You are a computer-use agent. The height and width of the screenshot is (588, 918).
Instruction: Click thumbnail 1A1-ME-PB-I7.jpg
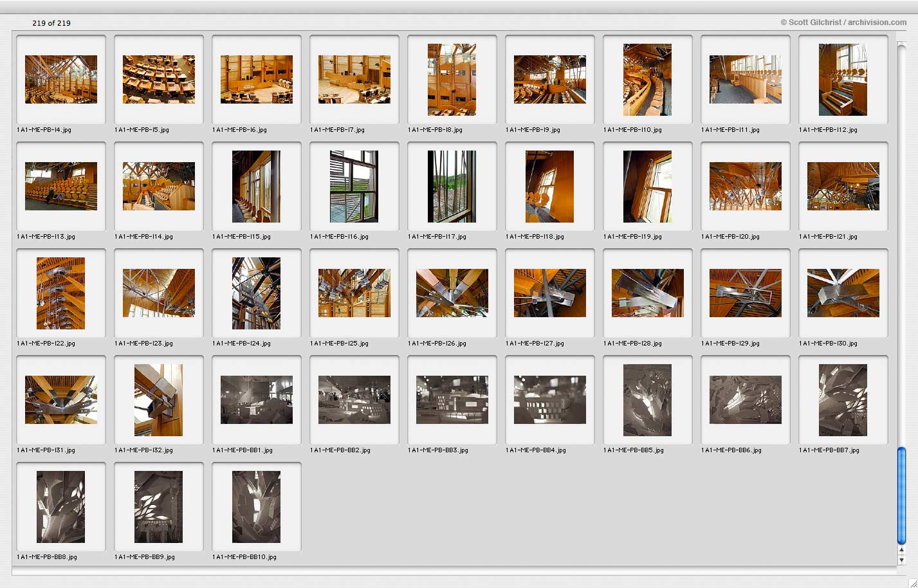(354, 80)
